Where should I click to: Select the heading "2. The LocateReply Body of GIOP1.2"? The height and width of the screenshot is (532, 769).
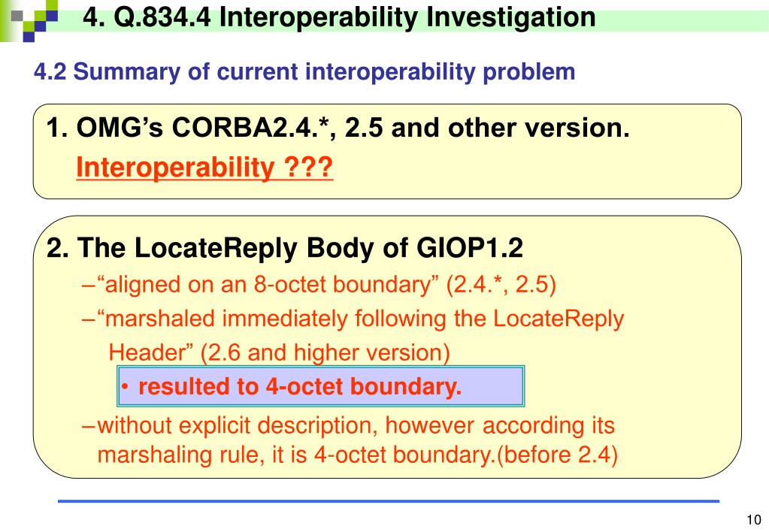pyautogui.click(x=284, y=248)
